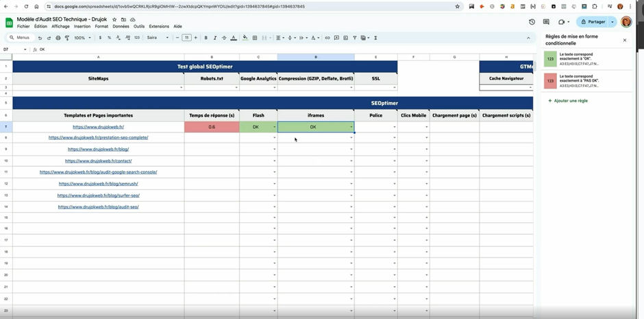Click the increase decimal places icon

click(x=127, y=38)
